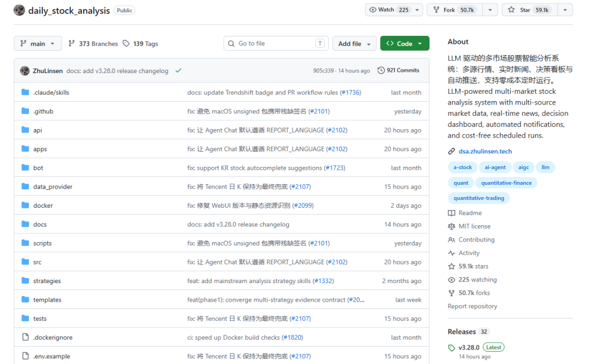
Task: Open the 139 Tags link
Action: [141, 44]
